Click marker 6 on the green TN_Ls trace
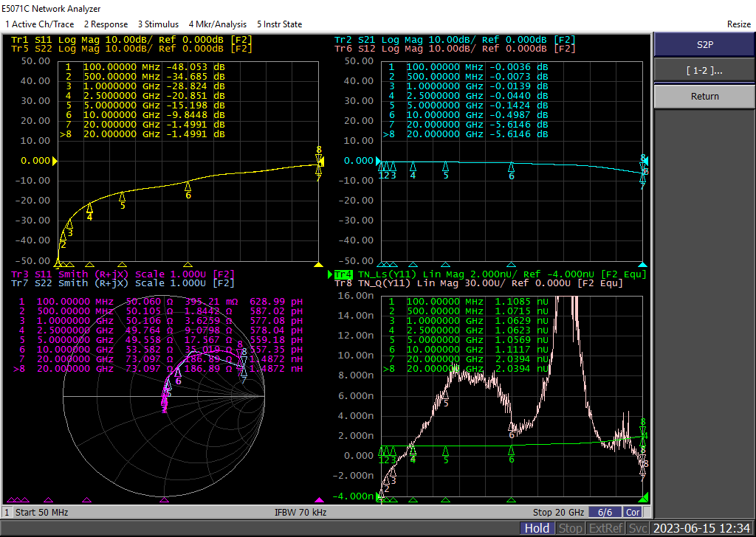 pos(511,453)
